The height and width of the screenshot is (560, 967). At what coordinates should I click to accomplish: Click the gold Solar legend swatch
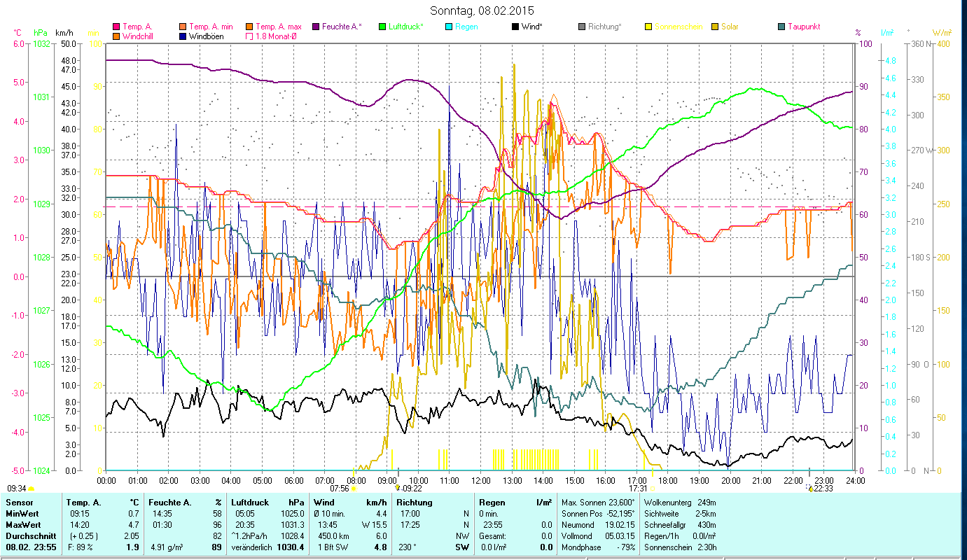[x=715, y=27]
